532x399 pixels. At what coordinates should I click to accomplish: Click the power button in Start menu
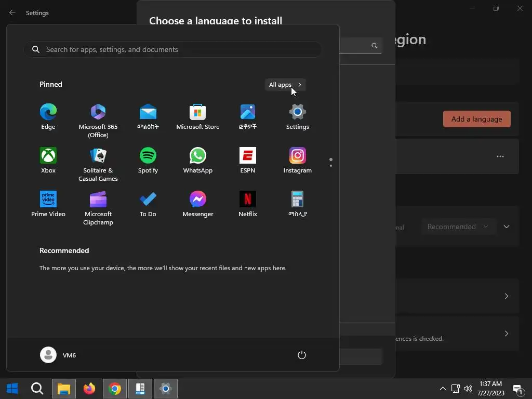302,355
